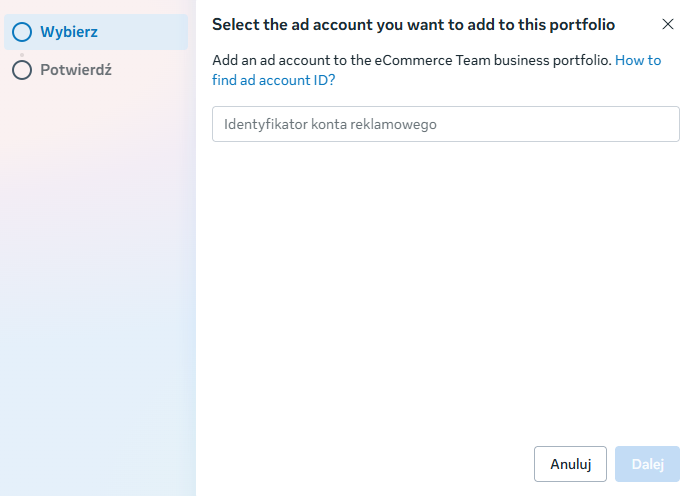Click the blank dialog area below the input

(445, 290)
